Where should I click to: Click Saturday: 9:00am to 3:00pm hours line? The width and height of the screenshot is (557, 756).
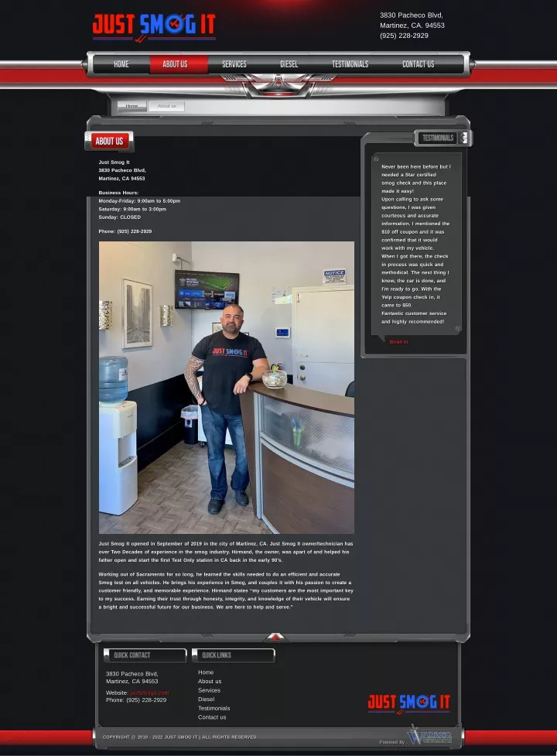[132, 209]
